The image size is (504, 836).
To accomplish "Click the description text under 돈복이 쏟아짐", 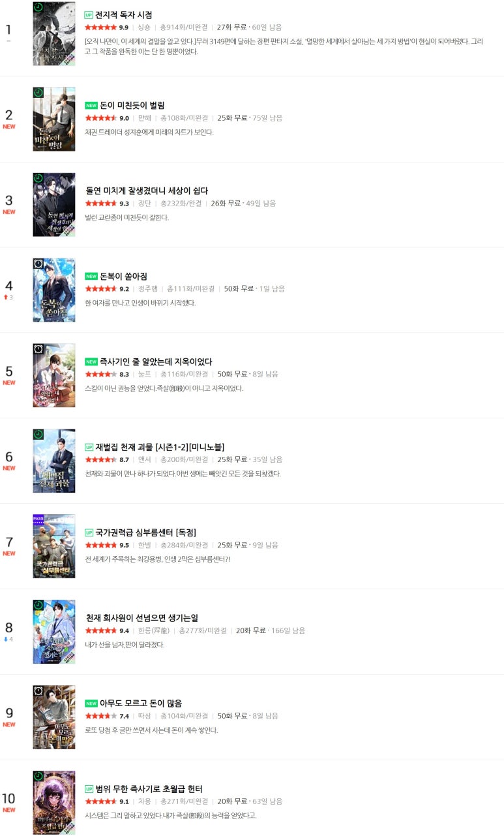I will click(140, 303).
